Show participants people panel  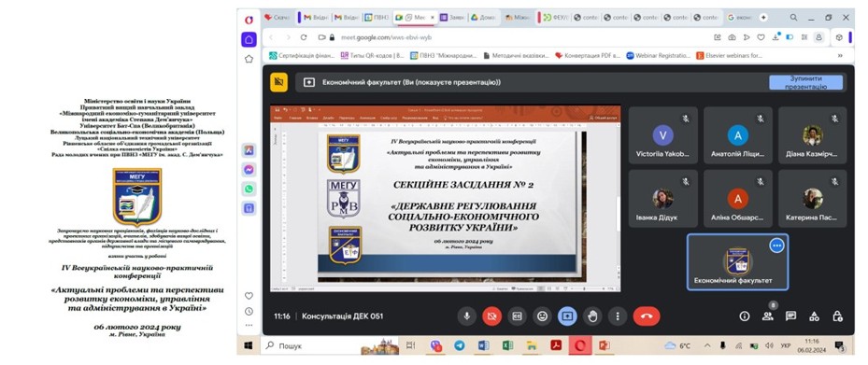coord(768,316)
